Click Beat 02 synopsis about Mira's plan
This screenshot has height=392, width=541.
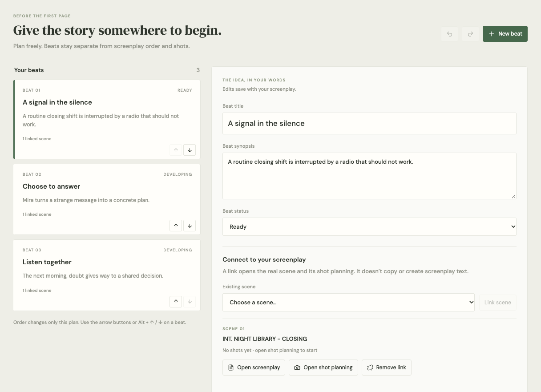pyautogui.click(x=86, y=200)
